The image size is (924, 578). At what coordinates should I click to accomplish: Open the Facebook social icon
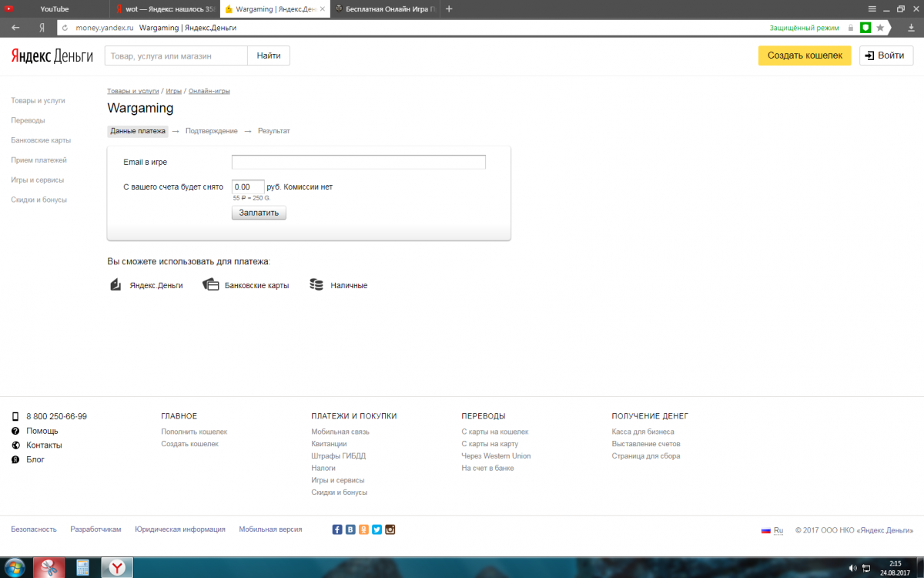(337, 529)
